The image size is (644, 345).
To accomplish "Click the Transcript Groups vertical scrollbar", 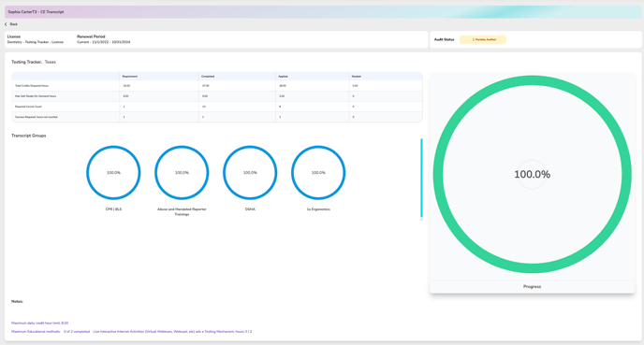I will 421,179.
